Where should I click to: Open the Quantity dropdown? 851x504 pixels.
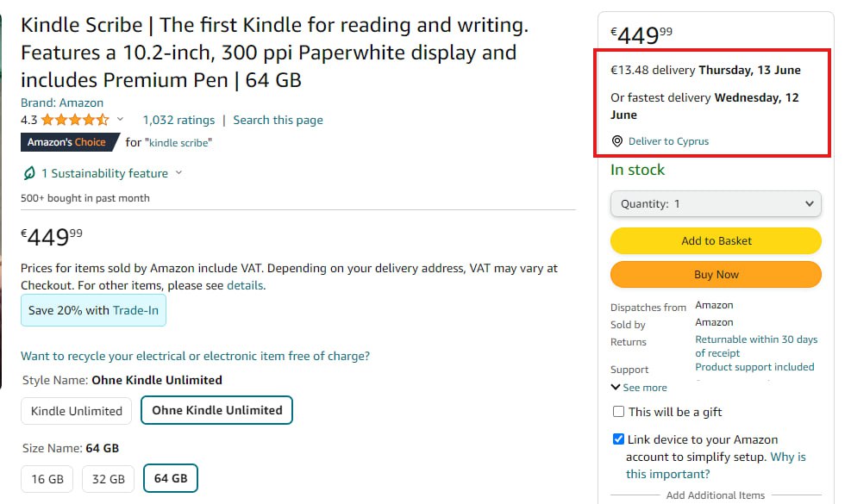(x=716, y=204)
